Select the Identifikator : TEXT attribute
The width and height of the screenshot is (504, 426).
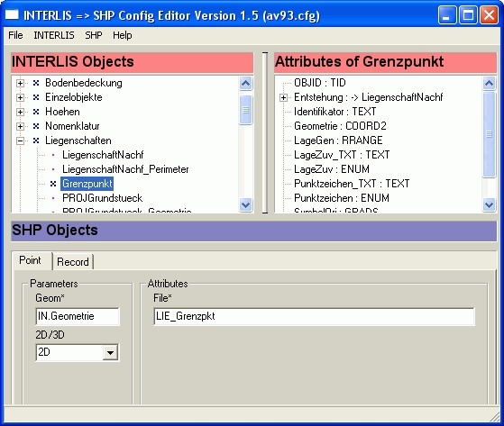[x=334, y=112]
